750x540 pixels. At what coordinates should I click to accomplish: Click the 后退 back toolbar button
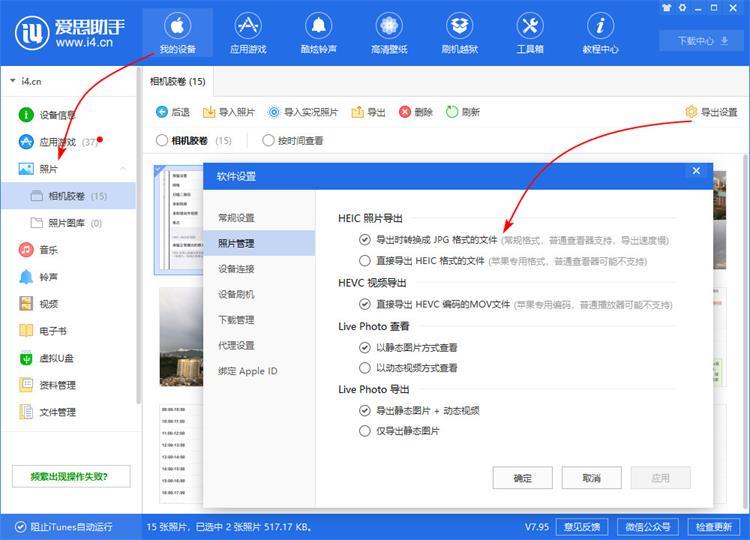pyautogui.click(x=173, y=112)
